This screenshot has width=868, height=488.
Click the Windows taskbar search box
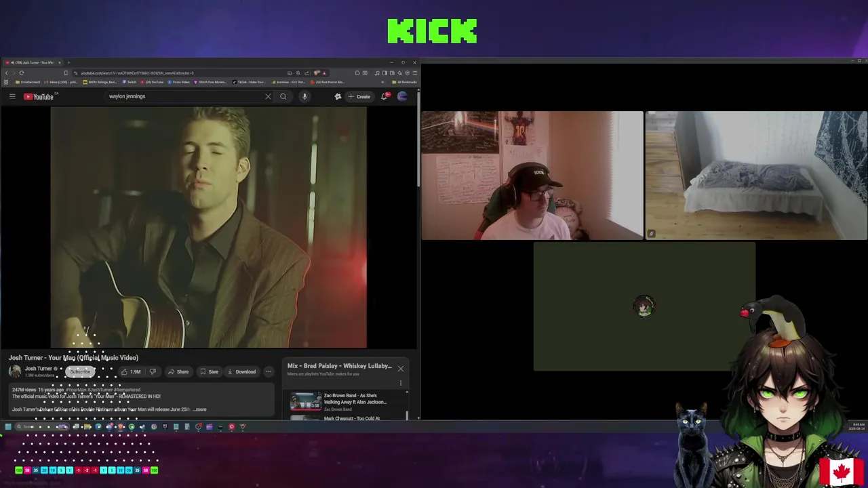coord(42,427)
